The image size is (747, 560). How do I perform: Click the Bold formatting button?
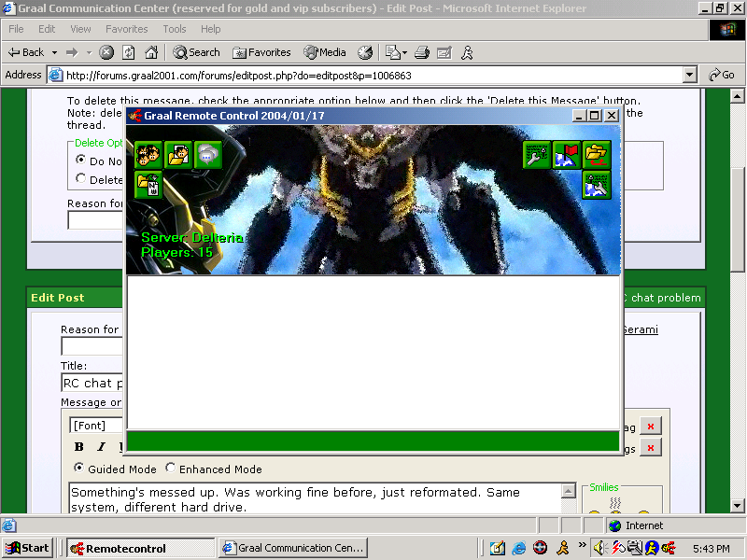79,447
